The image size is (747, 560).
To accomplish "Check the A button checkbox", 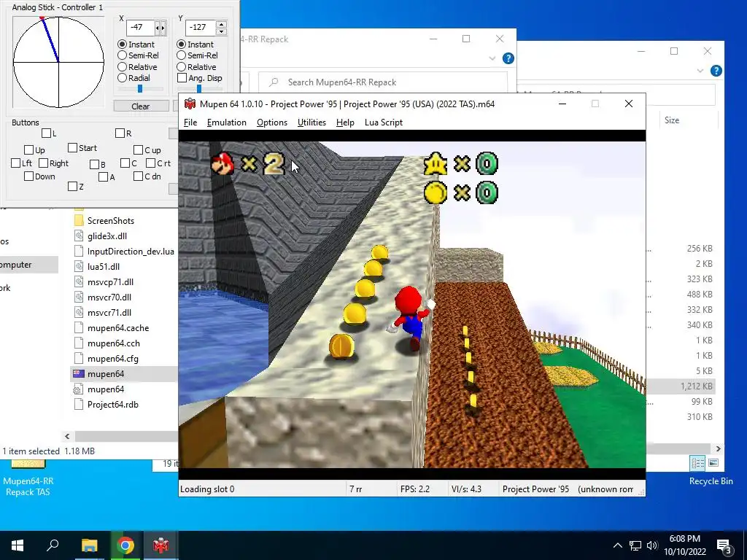I will click(103, 176).
